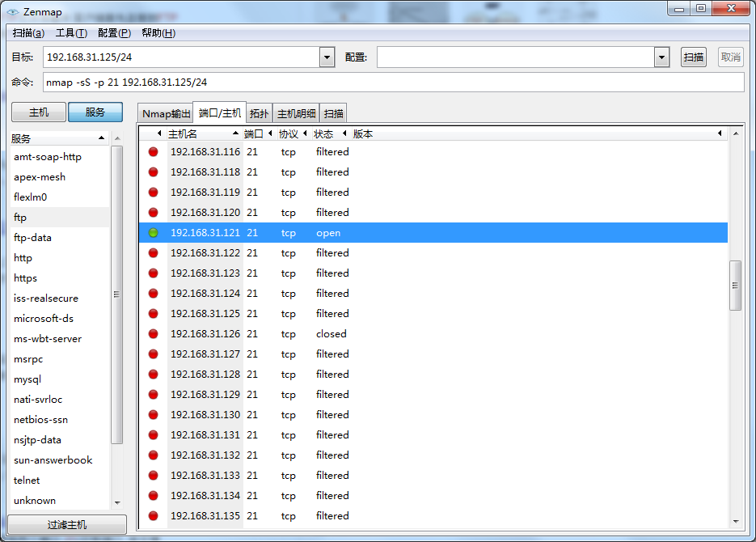
Task: Select the unknown service entry
Action: [x=60, y=501]
